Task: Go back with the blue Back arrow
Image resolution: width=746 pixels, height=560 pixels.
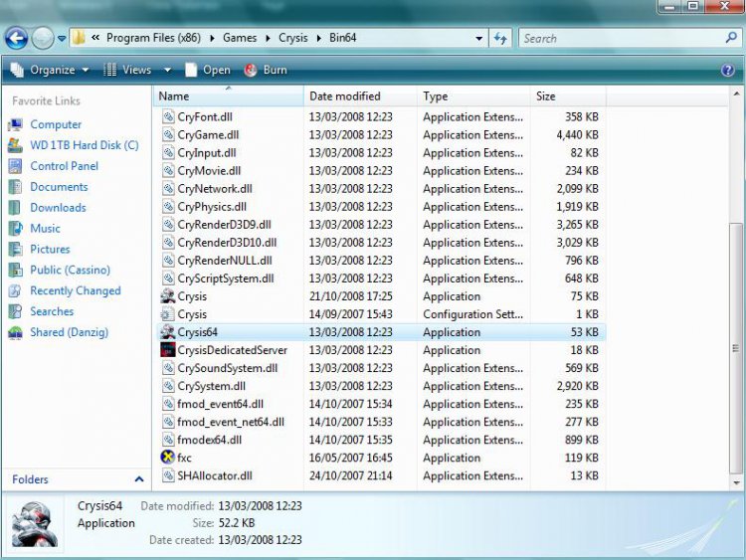Action: [x=16, y=38]
